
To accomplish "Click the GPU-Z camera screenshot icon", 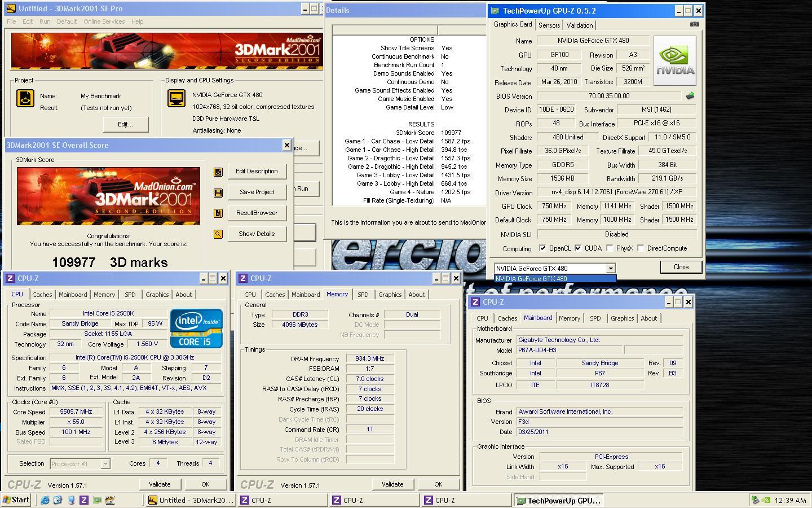I will [694, 24].
